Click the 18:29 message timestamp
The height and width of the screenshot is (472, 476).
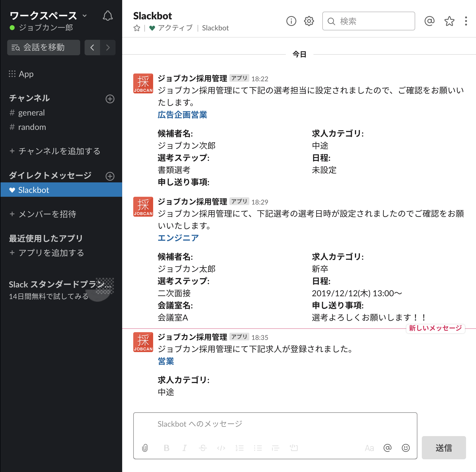(260, 202)
